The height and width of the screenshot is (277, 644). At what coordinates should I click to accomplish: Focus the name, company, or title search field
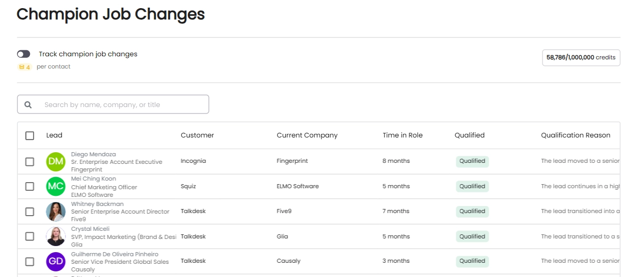[113, 105]
